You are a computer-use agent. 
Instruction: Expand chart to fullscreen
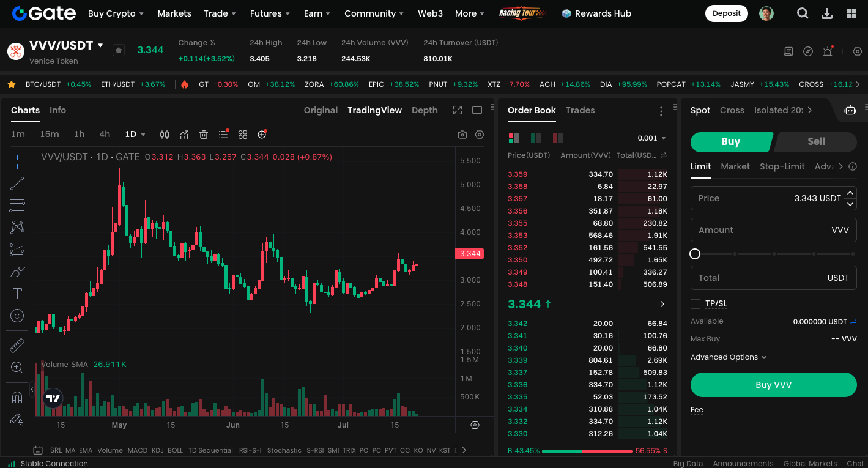click(458, 110)
